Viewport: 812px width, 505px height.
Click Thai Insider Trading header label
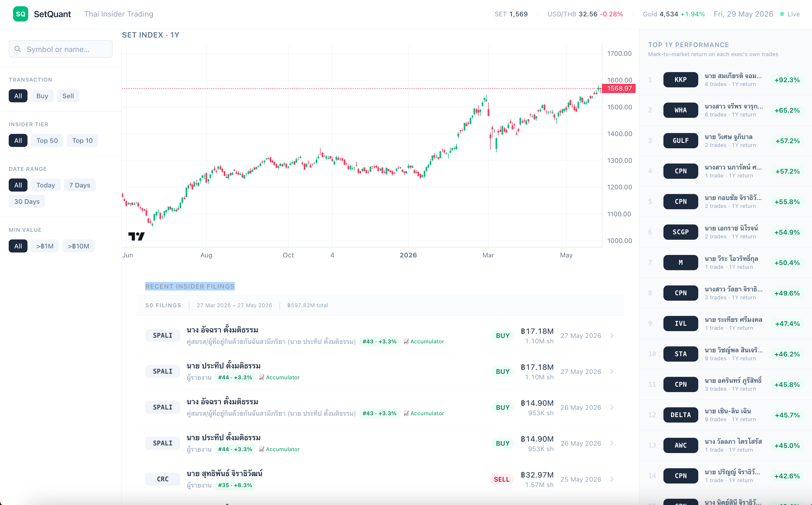click(x=119, y=14)
